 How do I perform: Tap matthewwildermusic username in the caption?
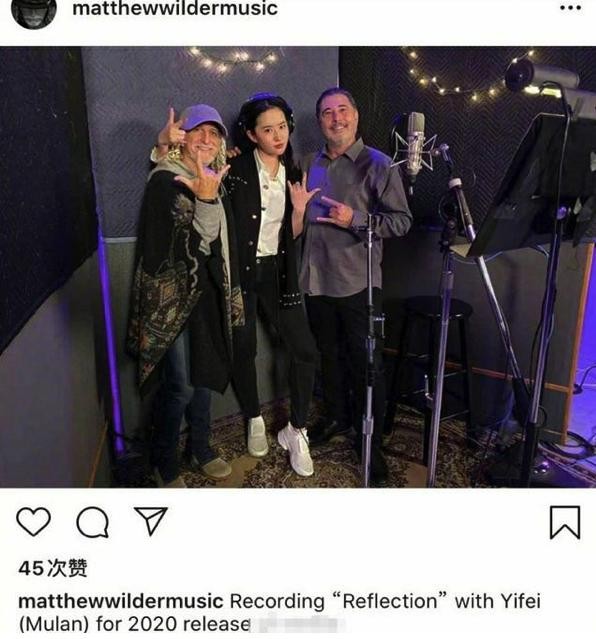(121, 601)
